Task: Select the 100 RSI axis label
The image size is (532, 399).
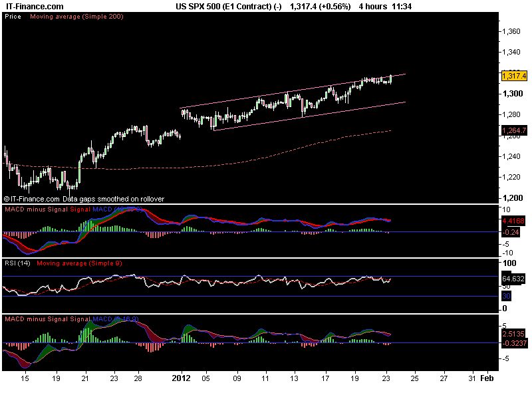Action: 509,263
